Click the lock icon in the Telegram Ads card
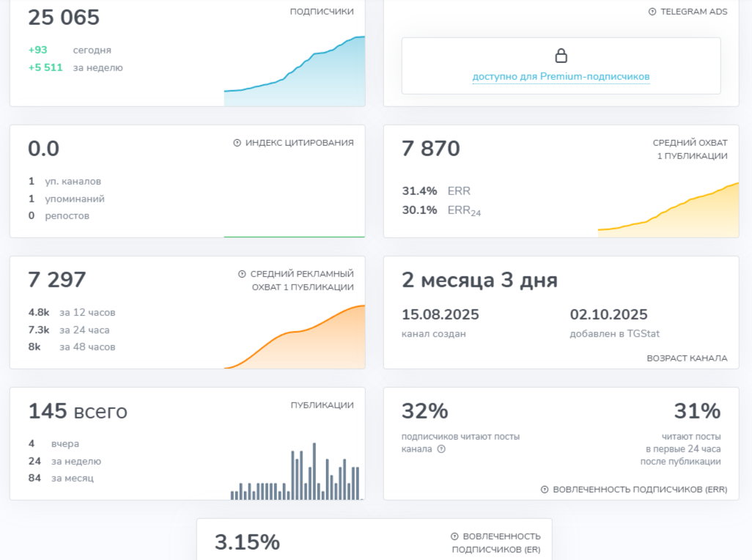This screenshot has width=752, height=560. click(561, 54)
